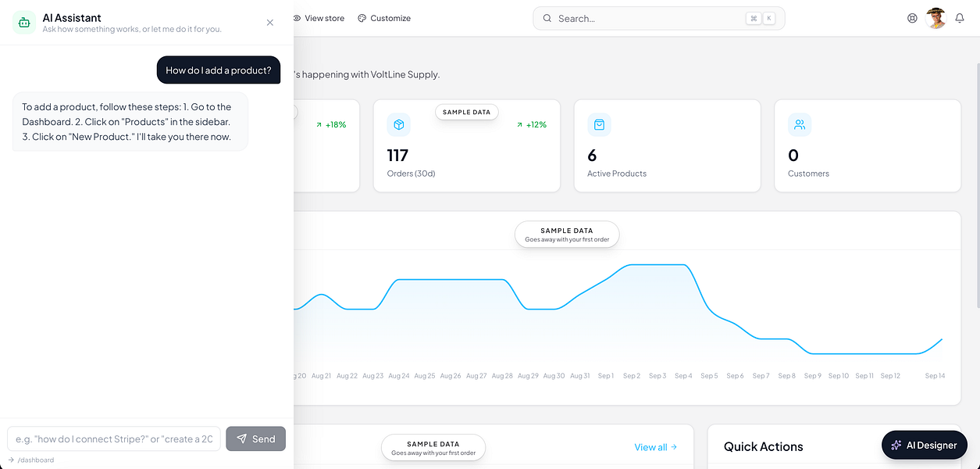Open the notifications bell
Viewport: 980px width, 469px height.
(x=960, y=18)
